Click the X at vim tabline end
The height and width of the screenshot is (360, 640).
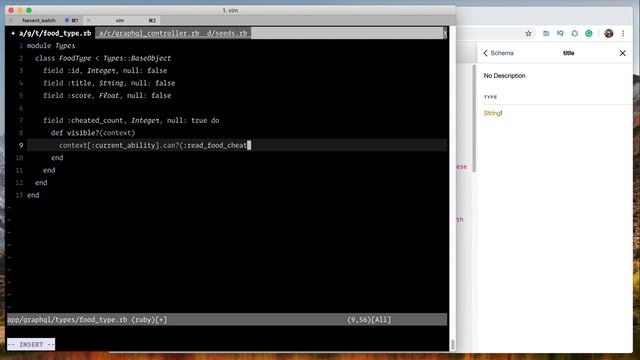coord(445,33)
